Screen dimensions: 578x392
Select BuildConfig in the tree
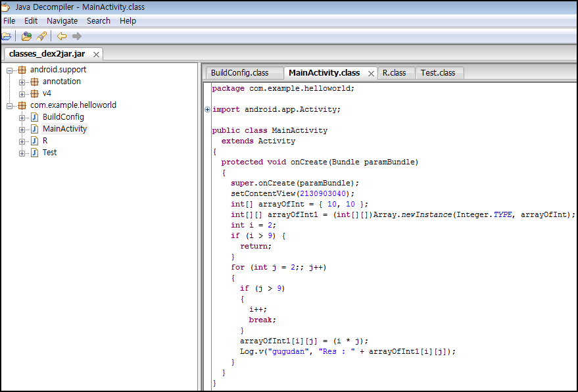click(x=63, y=117)
